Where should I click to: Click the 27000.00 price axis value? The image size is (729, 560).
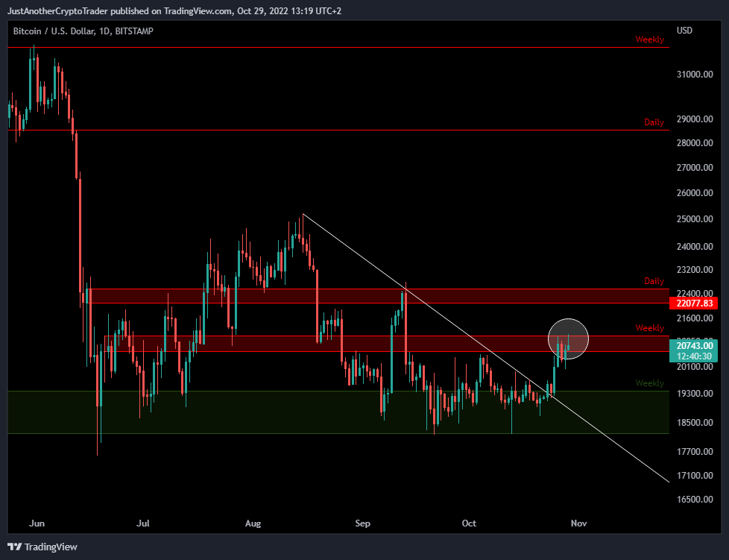tap(695, 168)
